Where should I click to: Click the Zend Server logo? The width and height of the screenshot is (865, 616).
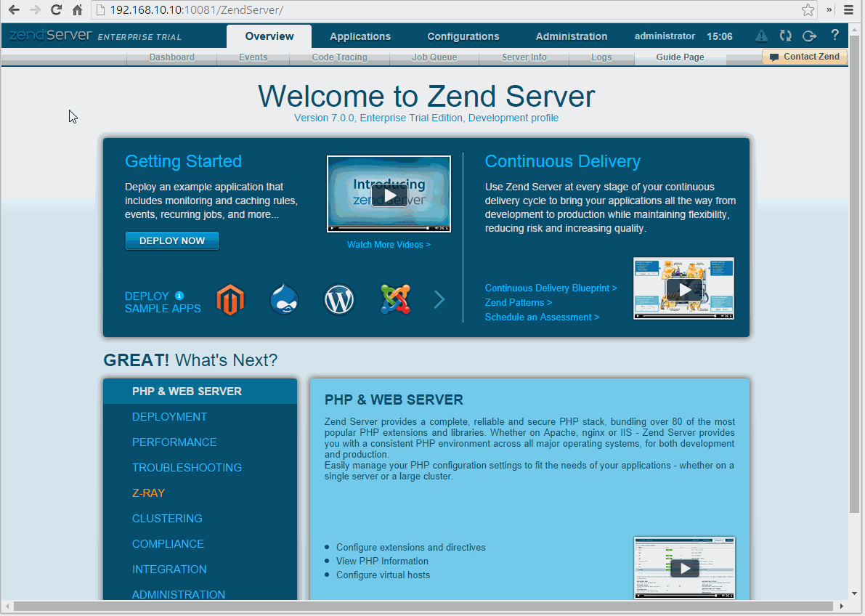(x=51, y=36)
